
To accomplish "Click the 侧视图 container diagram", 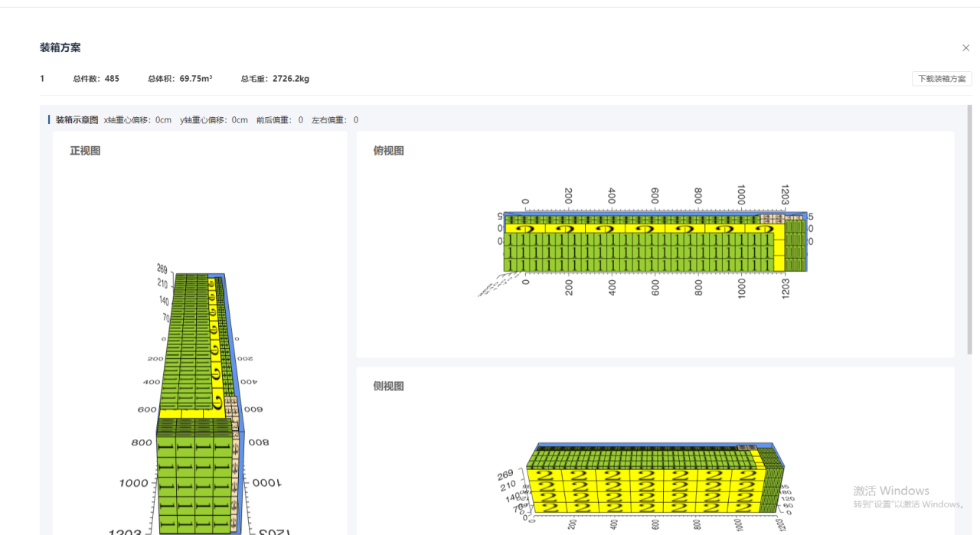I will point(655,482).
